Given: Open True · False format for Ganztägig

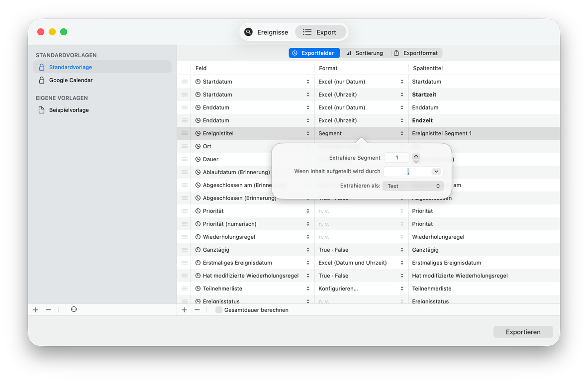Looking at the screenshot, I should point(401,250).
